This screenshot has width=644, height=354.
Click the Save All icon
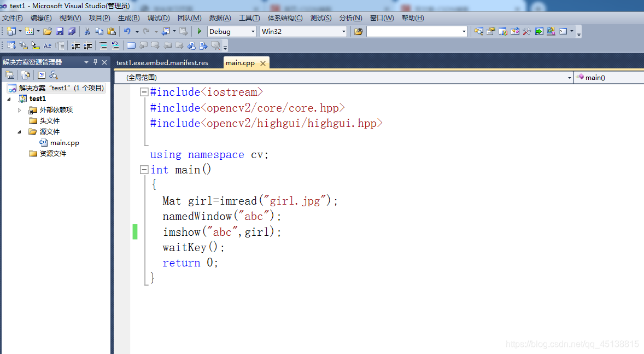[72, 31]
